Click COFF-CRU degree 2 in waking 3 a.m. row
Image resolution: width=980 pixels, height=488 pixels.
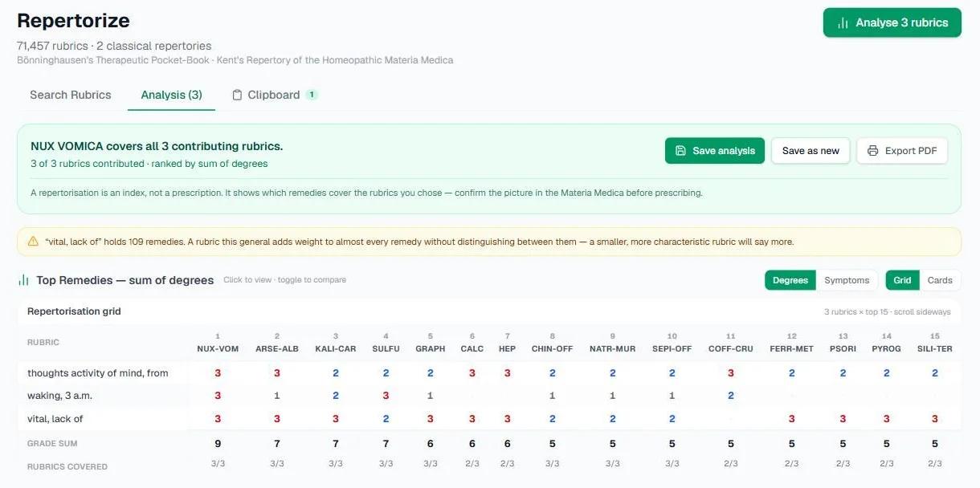(731, 396)
